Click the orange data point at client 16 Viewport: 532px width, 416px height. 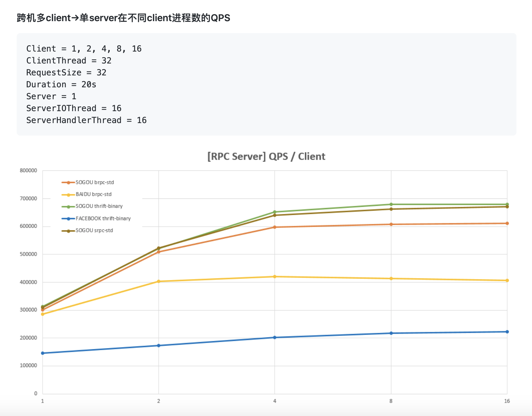(507, 223)
